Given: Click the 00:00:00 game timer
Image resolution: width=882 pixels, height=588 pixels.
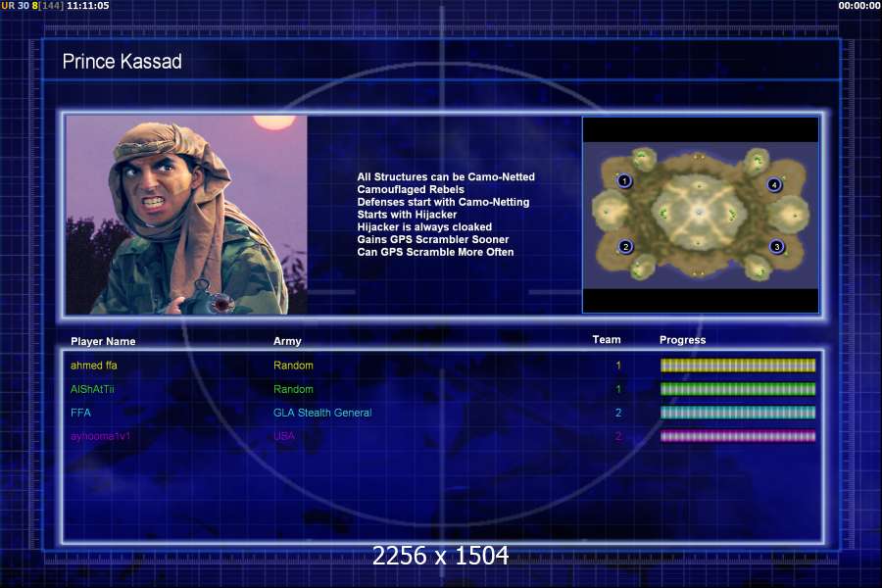Looking at the screenshot, I should 858,6.
